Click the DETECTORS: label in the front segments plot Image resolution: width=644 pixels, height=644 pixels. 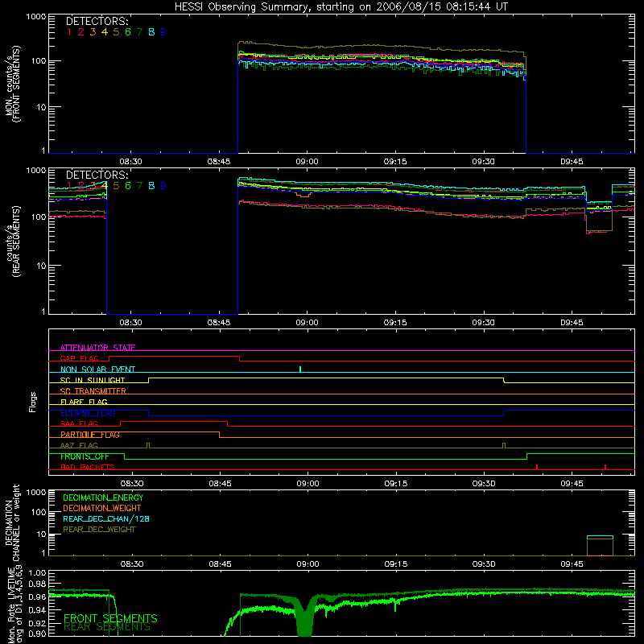tap(97, 21)
